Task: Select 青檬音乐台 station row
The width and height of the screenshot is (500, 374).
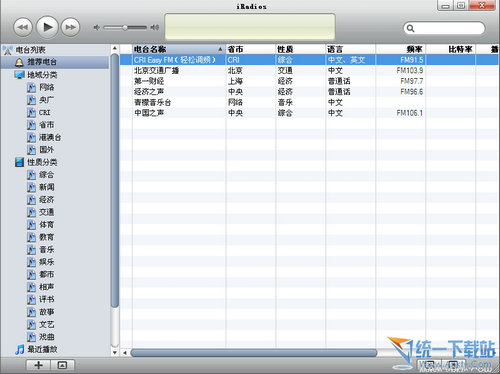Action: click(x=309, y=102)
